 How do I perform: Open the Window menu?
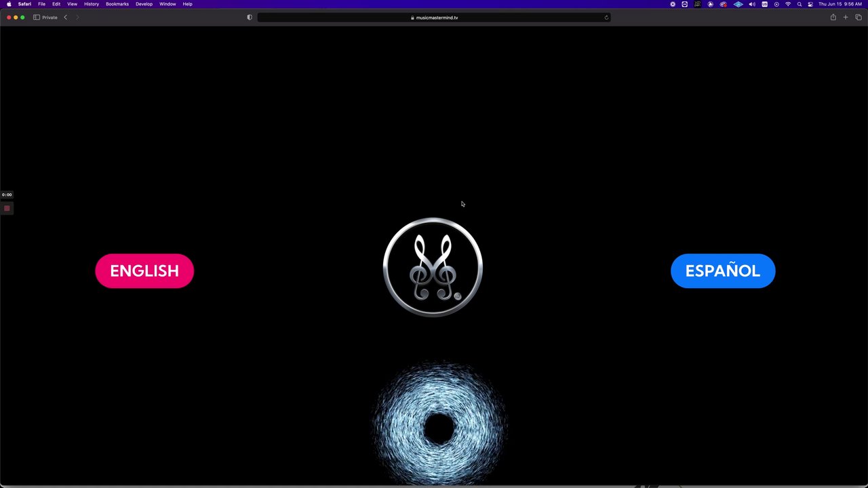pyautogui.click(x=167, y=4)
